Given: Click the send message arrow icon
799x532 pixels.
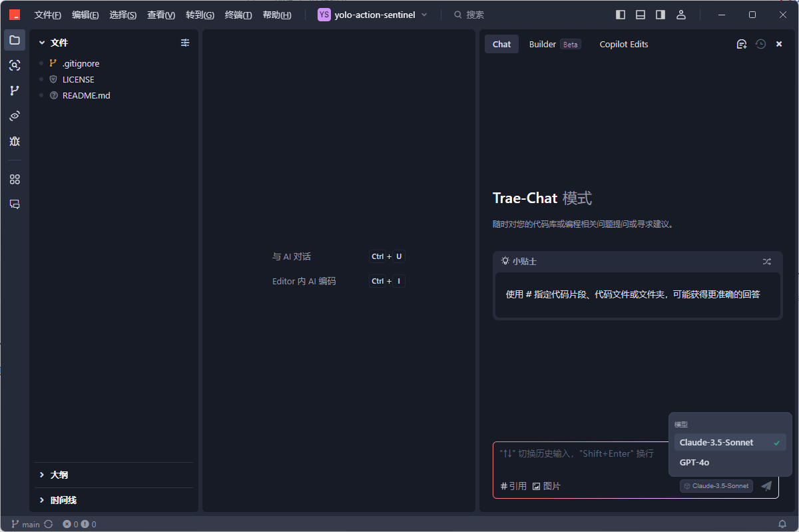Looking at the screenshot, I should pos(766,486).
